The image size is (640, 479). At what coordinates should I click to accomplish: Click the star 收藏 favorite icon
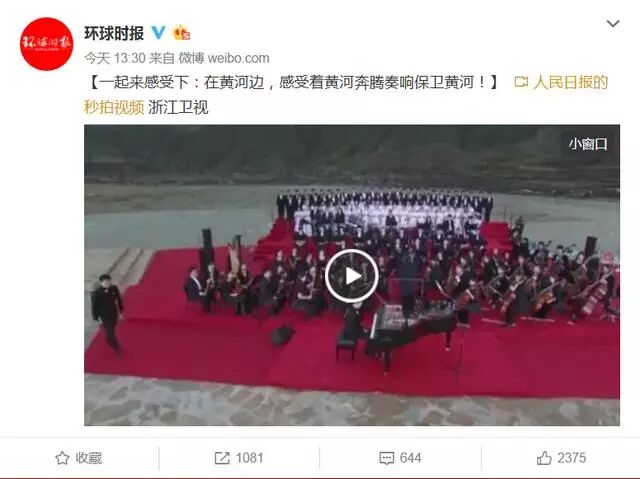click(62, 458)
